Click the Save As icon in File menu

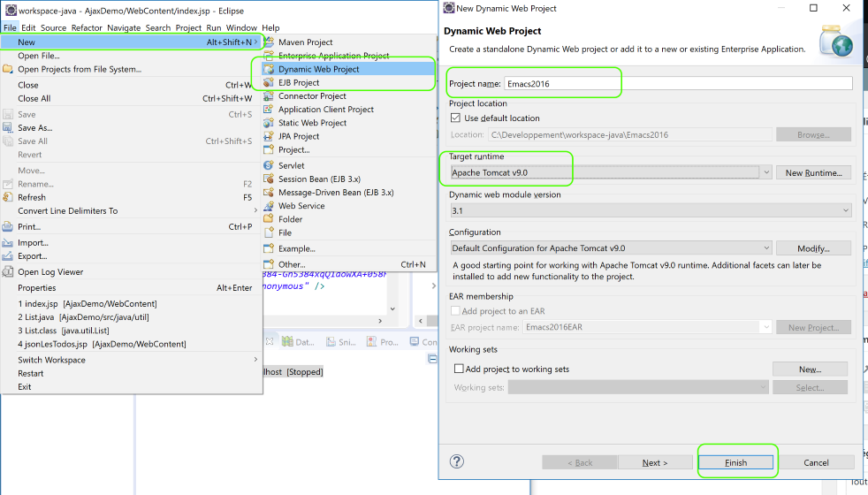pyautogui.click(x=8, y=127)
